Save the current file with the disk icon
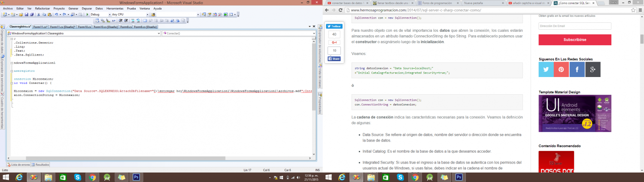644x182 pixels. click(26, 15)
